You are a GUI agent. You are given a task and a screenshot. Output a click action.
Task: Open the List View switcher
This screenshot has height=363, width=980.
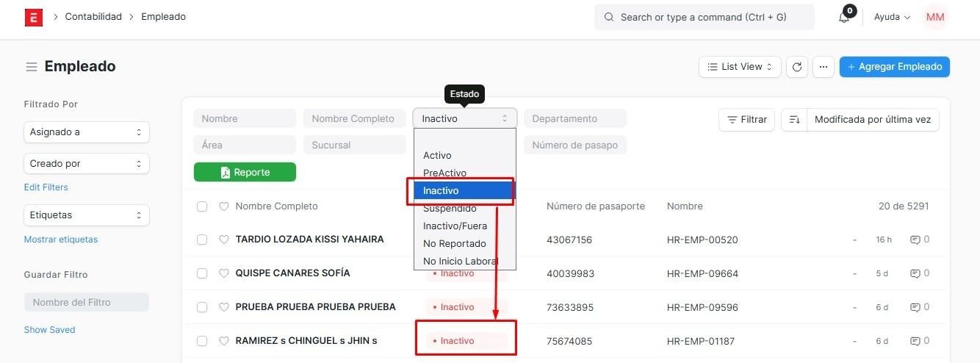(x=739, y=67)
